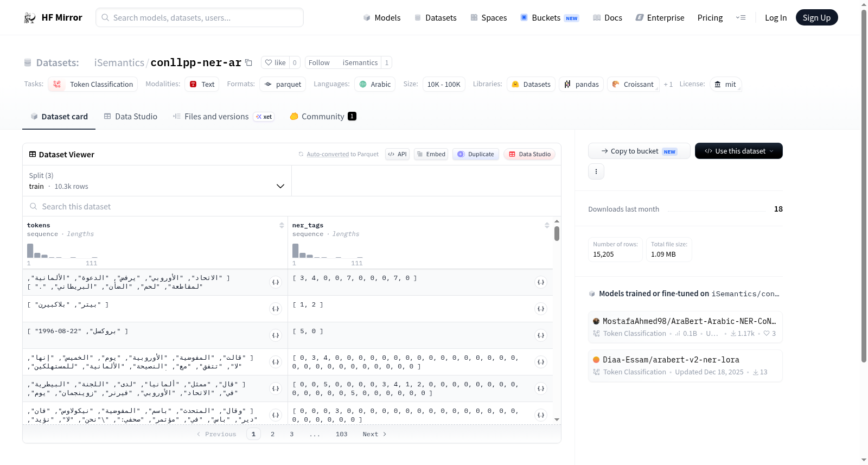Screen dimensions: 868x465
Task: Sort the tokens column
Action: click(282, 225)
